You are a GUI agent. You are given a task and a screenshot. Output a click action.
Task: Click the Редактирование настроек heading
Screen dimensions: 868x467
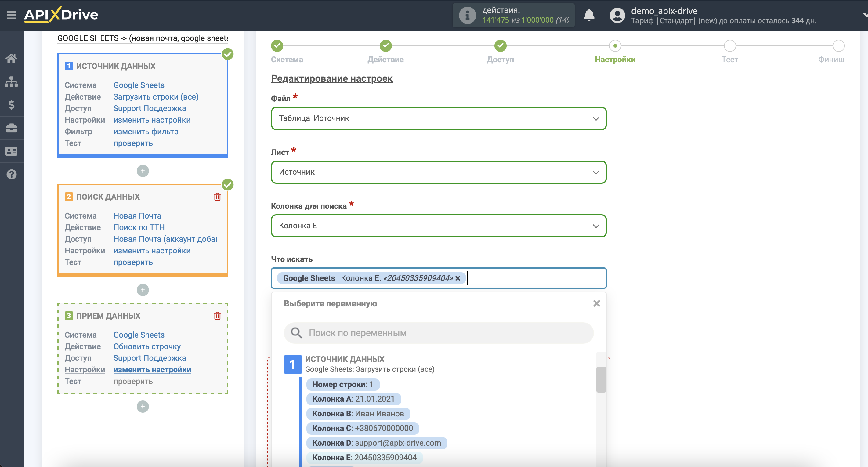tap(331, 78)
